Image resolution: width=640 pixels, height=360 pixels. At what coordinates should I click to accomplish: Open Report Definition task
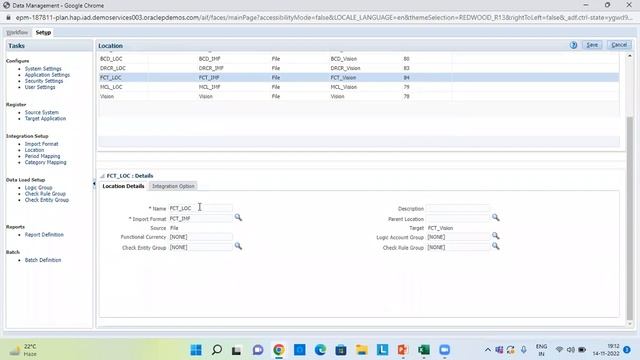[44, 234]
